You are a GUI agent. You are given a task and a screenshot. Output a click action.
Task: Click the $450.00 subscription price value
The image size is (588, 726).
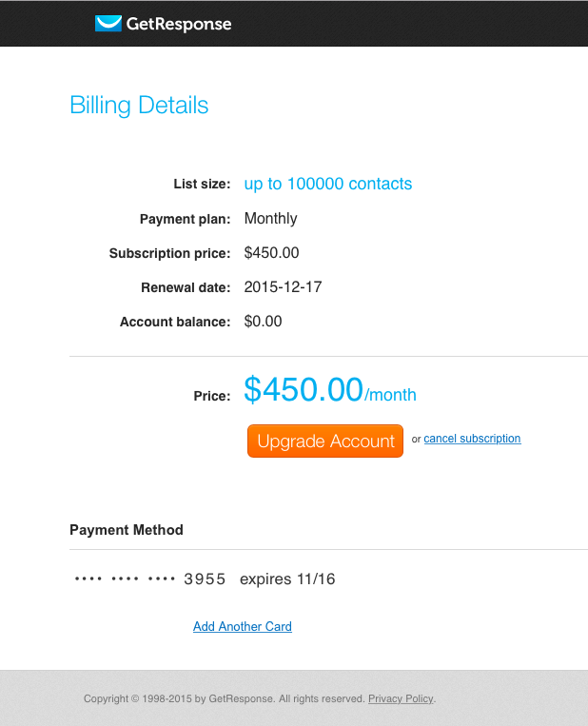[x=272, y=253]
